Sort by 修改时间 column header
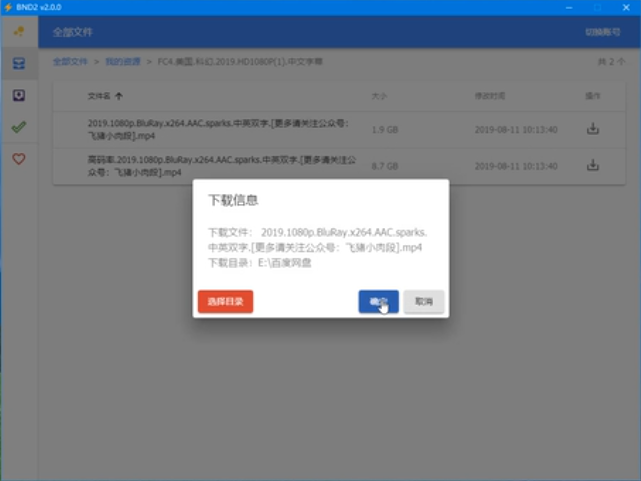Image resolution: width=641 pixels, height=481 pixels. (490, 96)
